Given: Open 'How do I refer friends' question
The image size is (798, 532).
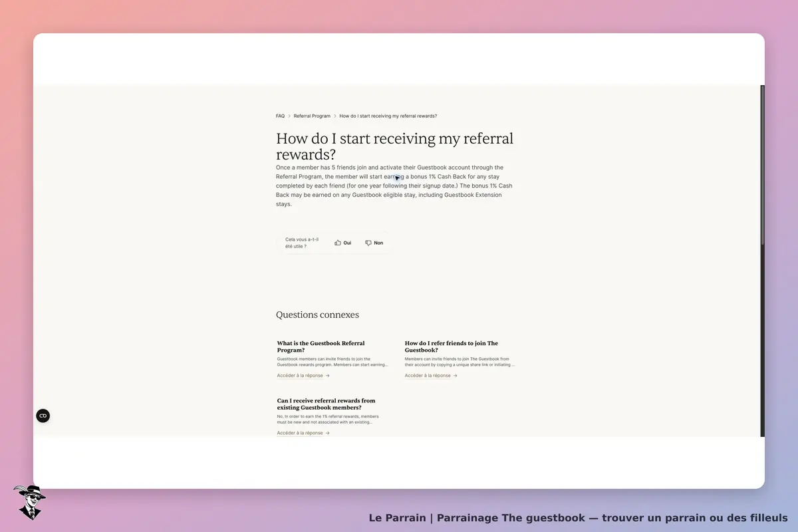Looking at the screenshot, I should click(x=452, y=346).
